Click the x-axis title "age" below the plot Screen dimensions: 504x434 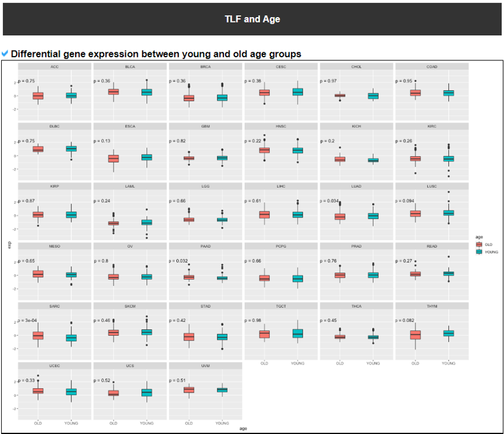click(243, 429)
